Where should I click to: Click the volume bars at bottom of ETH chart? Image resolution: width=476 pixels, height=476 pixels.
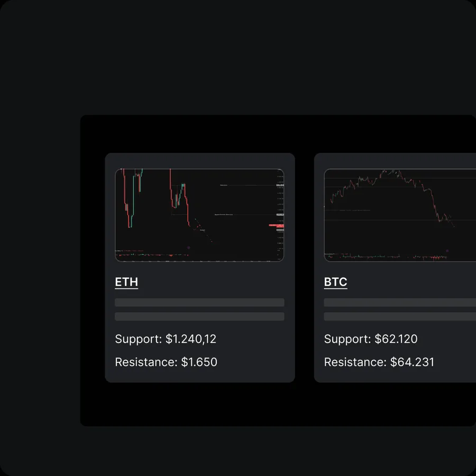(152, 255)
